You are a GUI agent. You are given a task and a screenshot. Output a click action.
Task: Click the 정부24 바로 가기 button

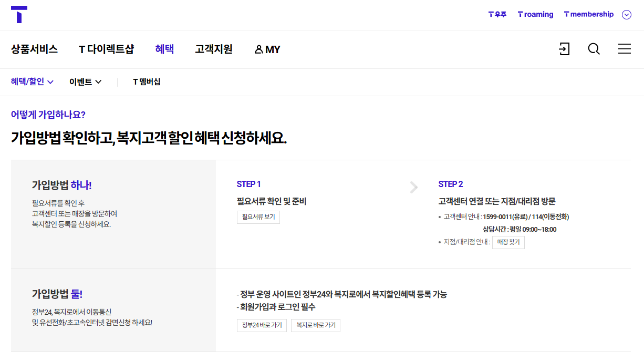coord(262,325)
